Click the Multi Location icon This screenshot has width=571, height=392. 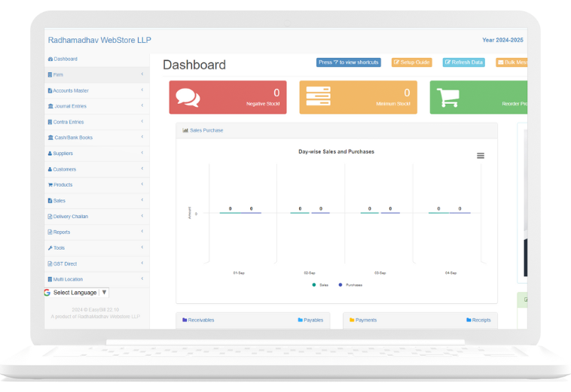[50, 279]
